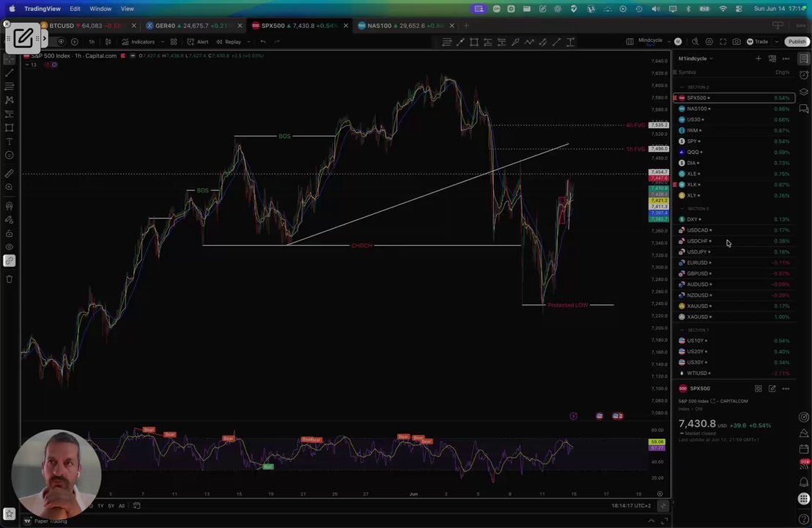Open the Mindcycle layout dropdown arrow
The width and height of the screenshot is (812, 528).
[668, 42]
